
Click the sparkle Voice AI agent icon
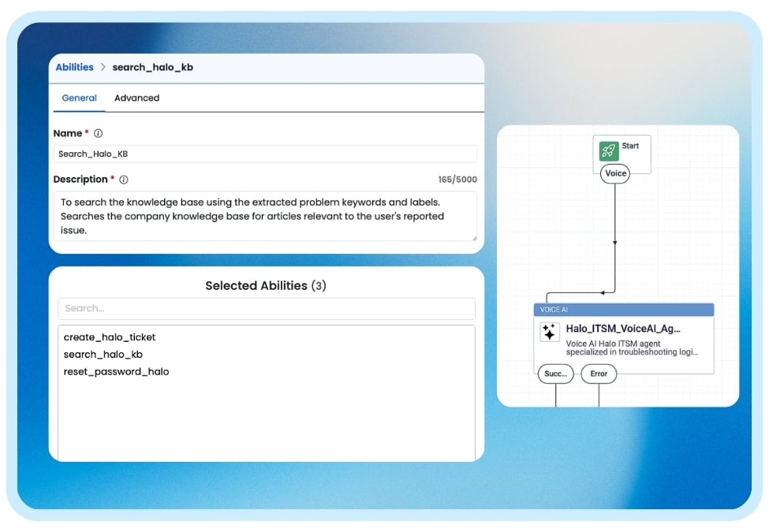[x=549, y=332]
